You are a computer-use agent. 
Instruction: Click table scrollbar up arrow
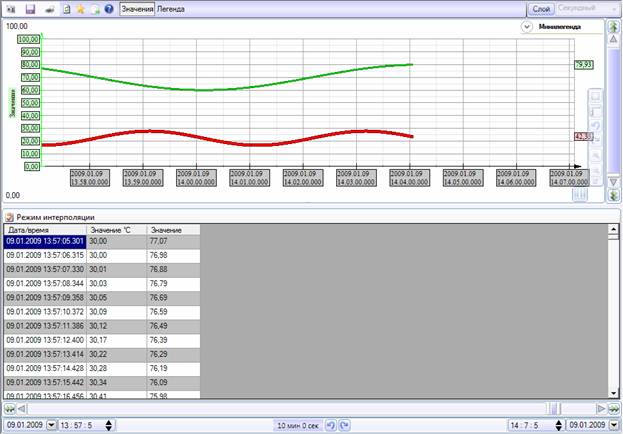[613, 229]
